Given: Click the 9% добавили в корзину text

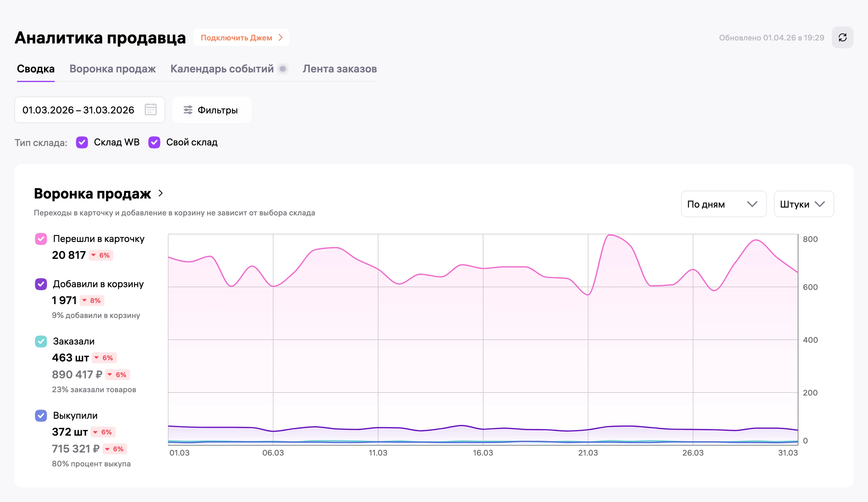Looking at the screenshot, I should point(96,316).
